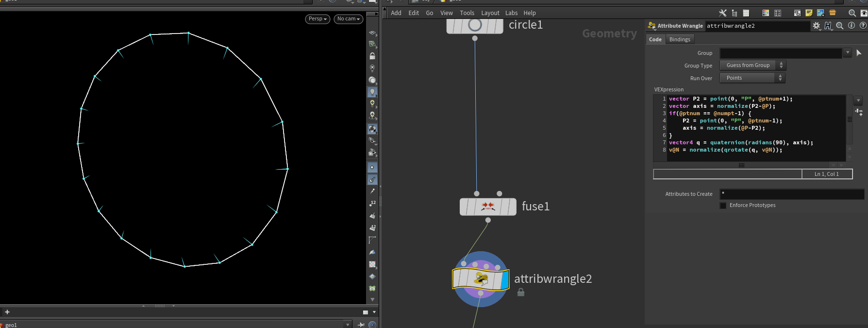Open the Tools menu

[467, 13]
